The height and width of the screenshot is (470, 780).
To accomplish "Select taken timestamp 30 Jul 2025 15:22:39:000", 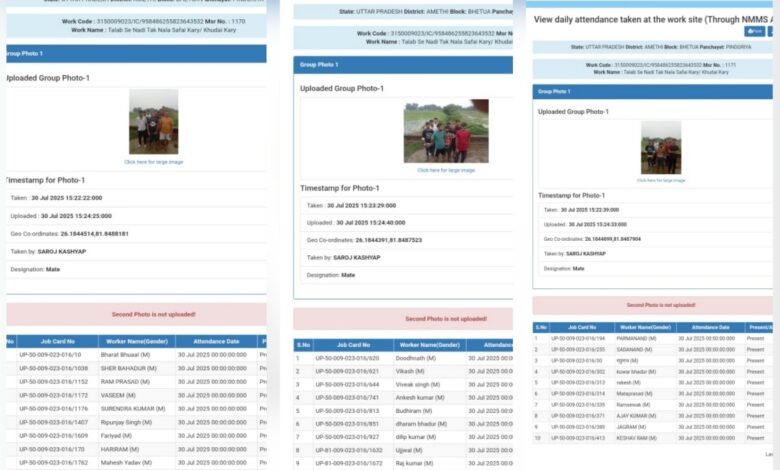I will [589, 210].
